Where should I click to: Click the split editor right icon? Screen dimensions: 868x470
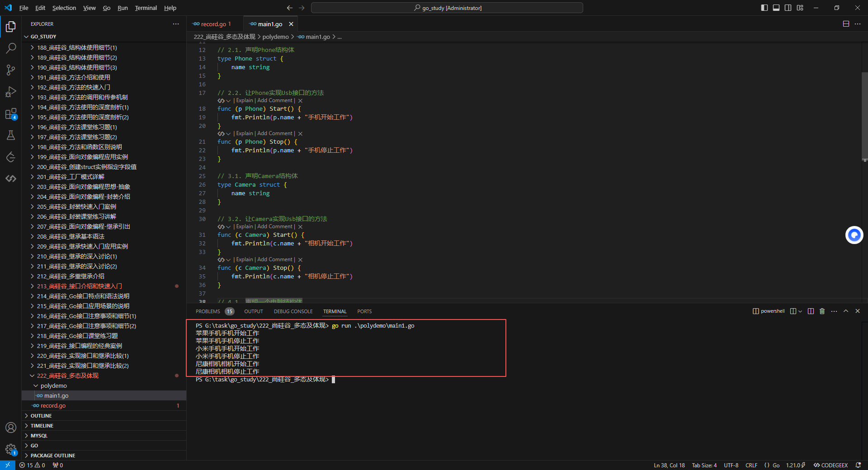(x=846, y=24)
